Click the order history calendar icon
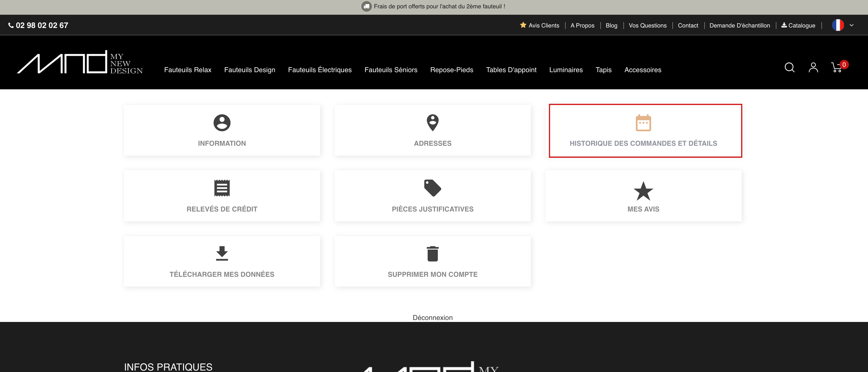 [x=643, y=123]
